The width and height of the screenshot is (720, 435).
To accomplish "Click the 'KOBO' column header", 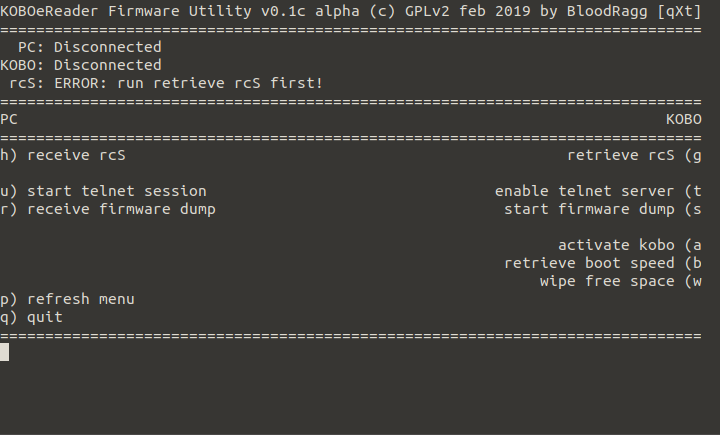I will [683, 119].
